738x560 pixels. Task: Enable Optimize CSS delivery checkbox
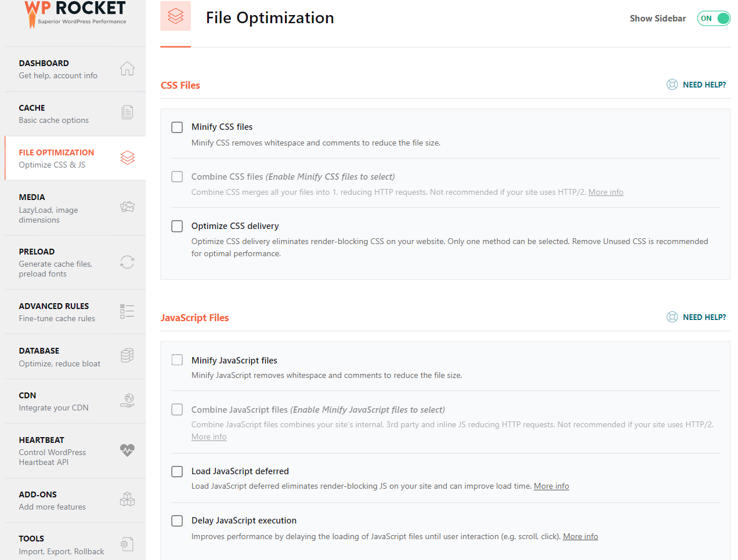177,226
